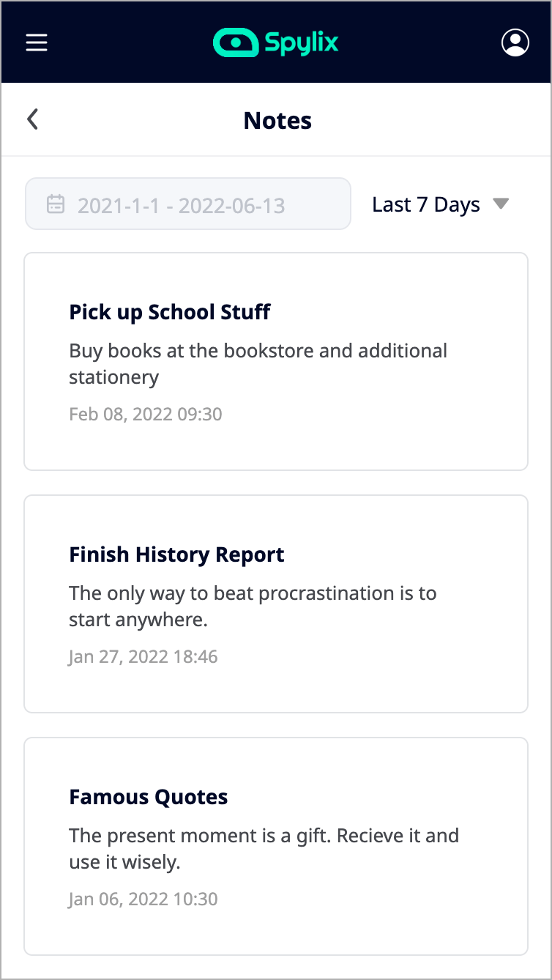The height and width of the screenshot is (980, 552).
Task: Expand the Last 7 Days dropdown
Action: point(439,204)
